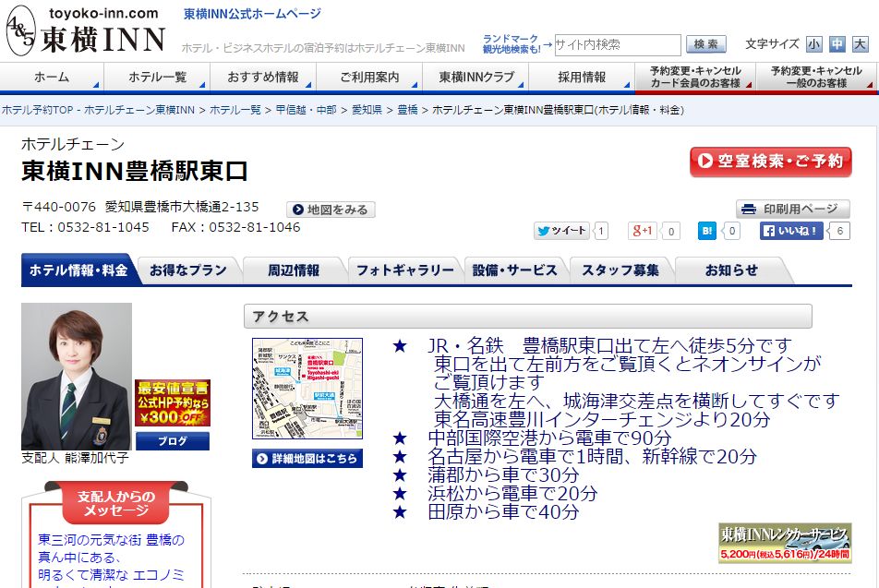Click the 空室検索・ご予約 reservation button

click(x=771, y=162)
